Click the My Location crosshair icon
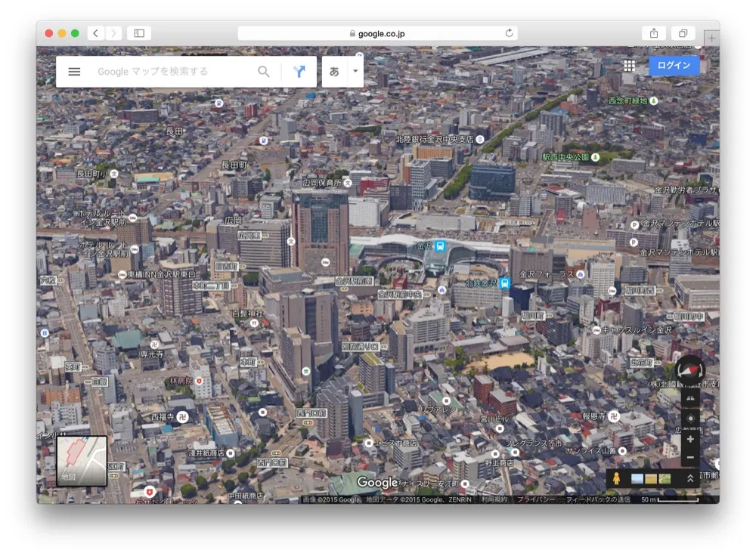The width and height of the screenshot is (756, 556). coord(689,417)
